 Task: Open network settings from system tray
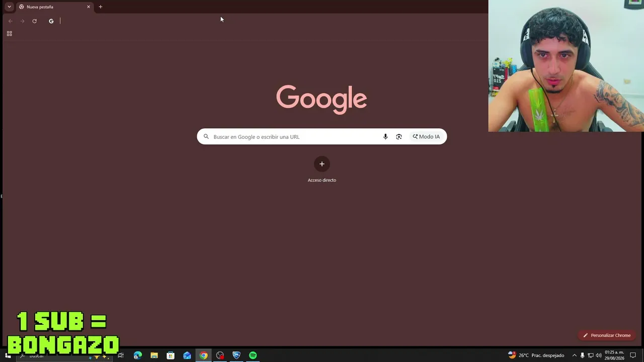(x=591, y=355)
